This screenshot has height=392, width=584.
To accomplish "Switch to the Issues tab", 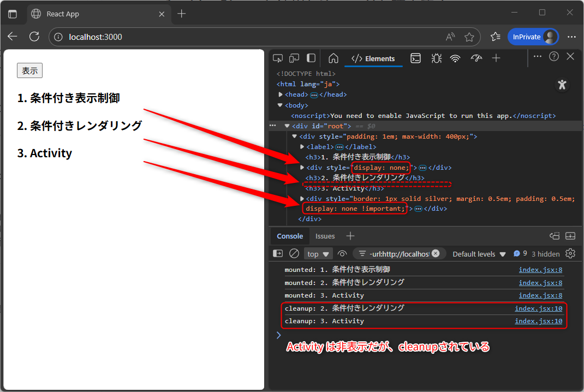I will coord(325,236).
